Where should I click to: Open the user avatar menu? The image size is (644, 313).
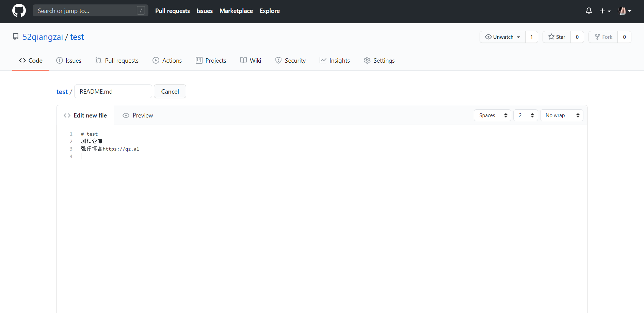pos(624,11)
